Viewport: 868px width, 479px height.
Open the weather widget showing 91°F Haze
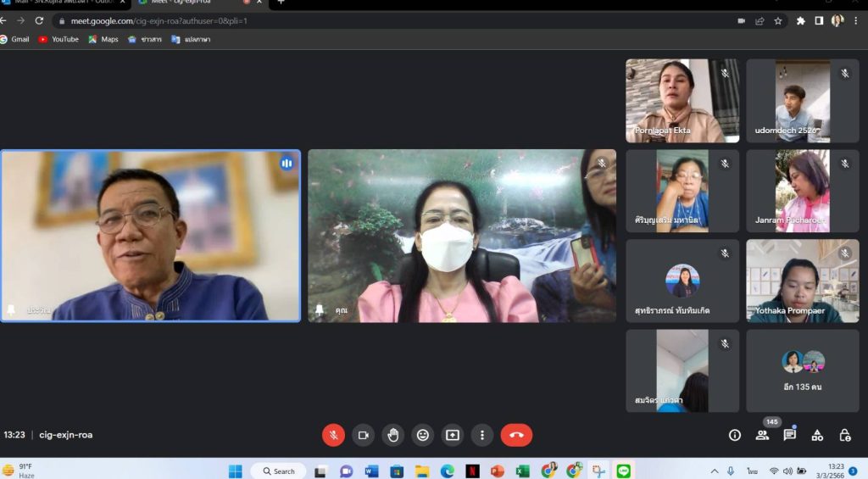19,471
